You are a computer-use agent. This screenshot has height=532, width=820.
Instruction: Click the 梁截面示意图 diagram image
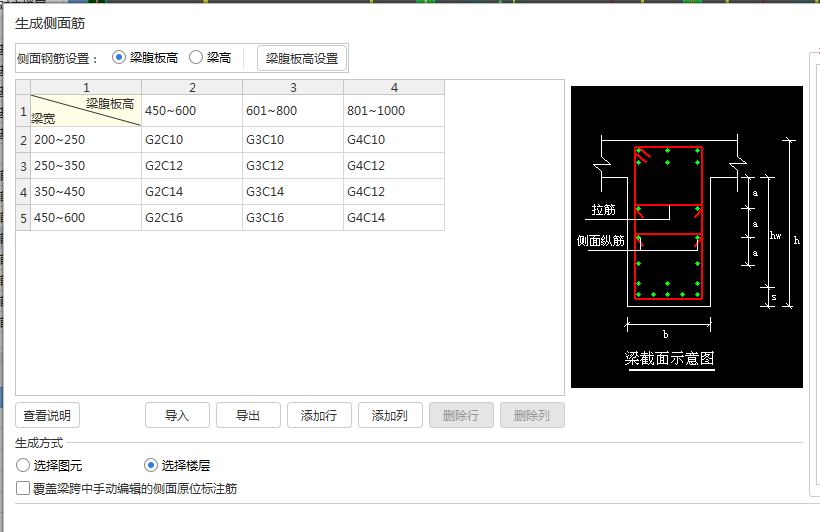[687, 237]
